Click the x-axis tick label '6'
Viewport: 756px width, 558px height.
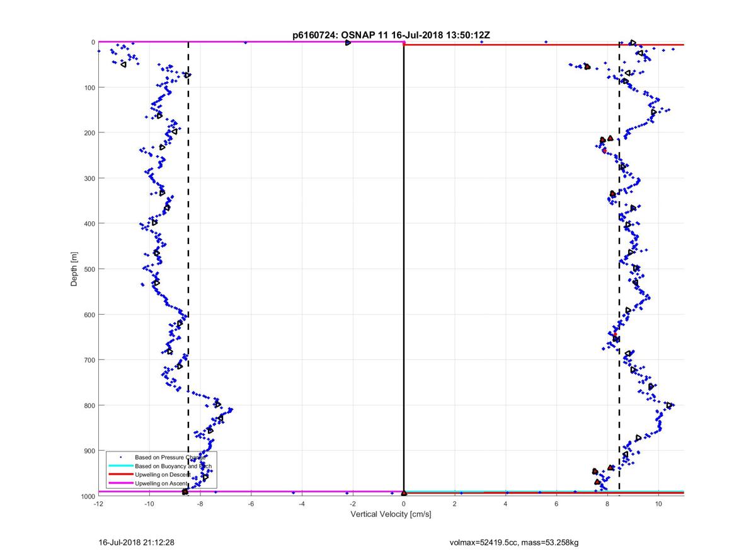(x=557, y=504)
